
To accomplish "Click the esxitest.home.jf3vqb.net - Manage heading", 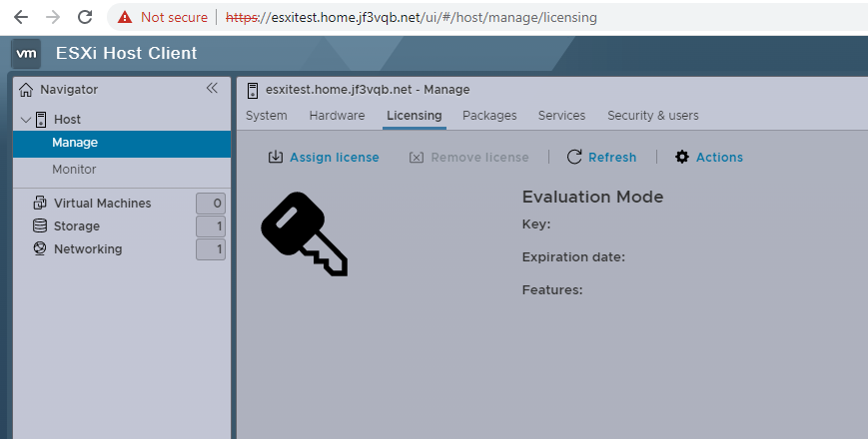I will coord(368,90).
